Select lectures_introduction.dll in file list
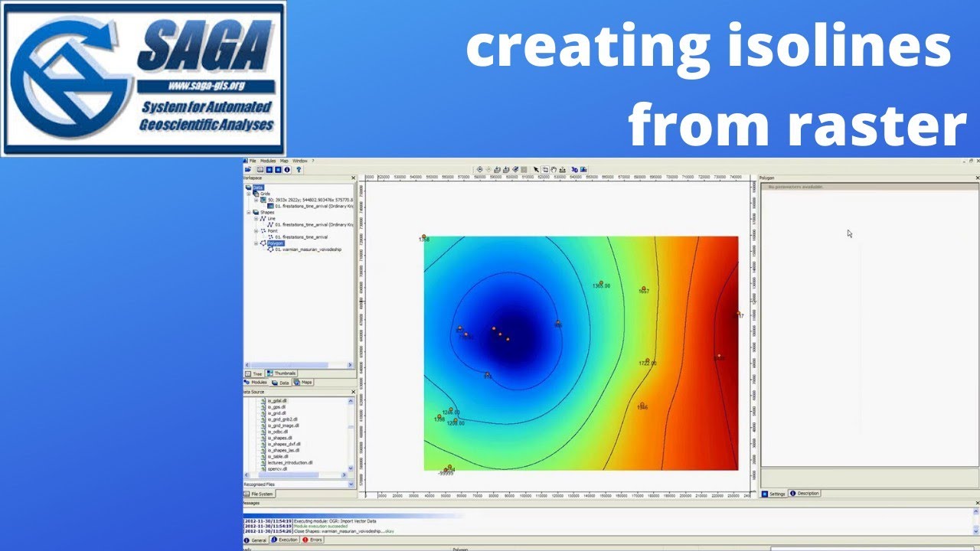This screenshot has height=551, width=980. pos(290,462)
